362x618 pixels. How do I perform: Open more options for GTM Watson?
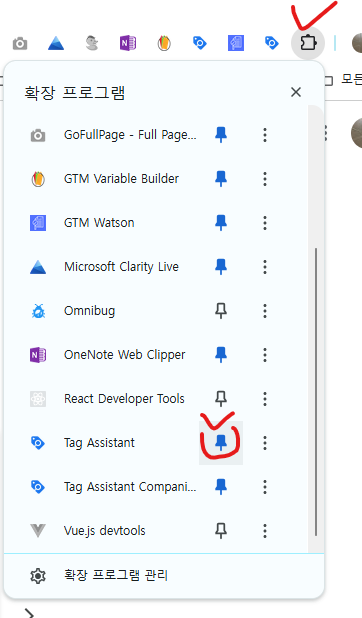click(265, 223)
